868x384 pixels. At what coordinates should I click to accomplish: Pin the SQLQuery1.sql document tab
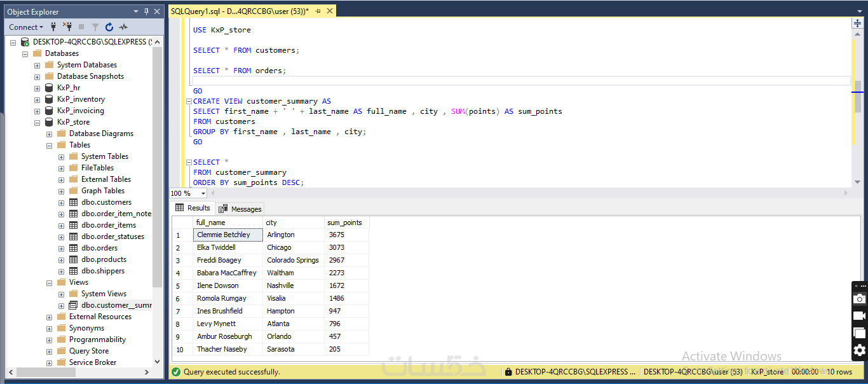[318, 11]
